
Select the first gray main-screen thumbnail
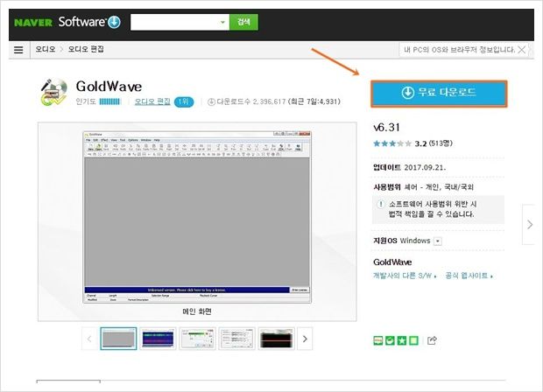pos(118,339)
